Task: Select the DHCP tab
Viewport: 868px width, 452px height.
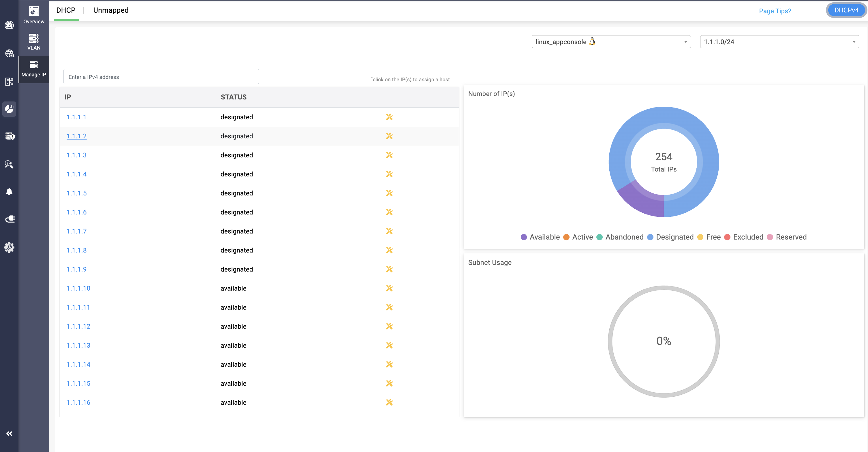Action: pos(66,10)
